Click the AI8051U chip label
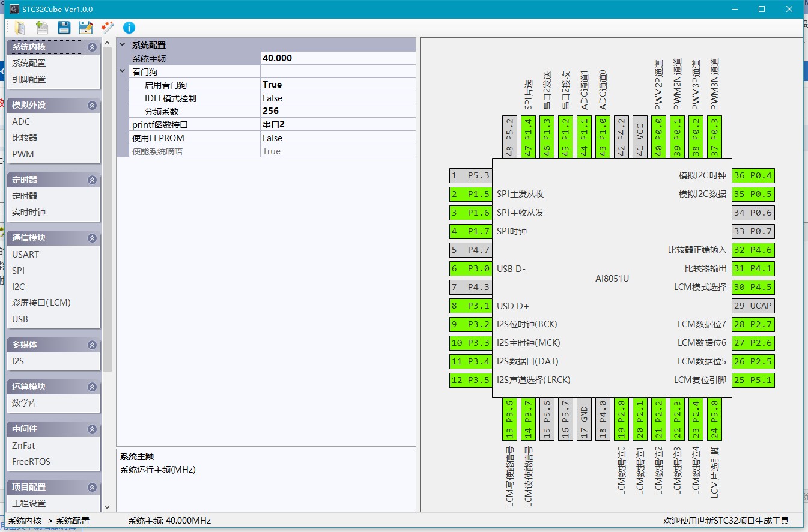The image size is (808, 532). coord(612,279)
